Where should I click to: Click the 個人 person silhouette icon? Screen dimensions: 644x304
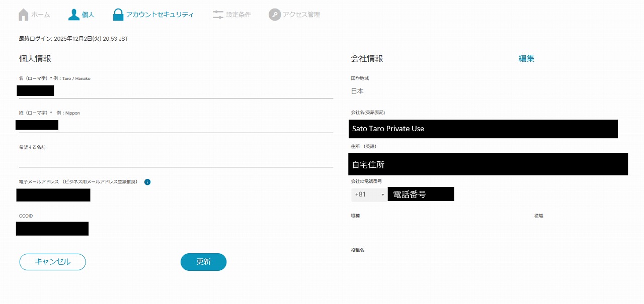pyautogui.click(x=74, y=15)
